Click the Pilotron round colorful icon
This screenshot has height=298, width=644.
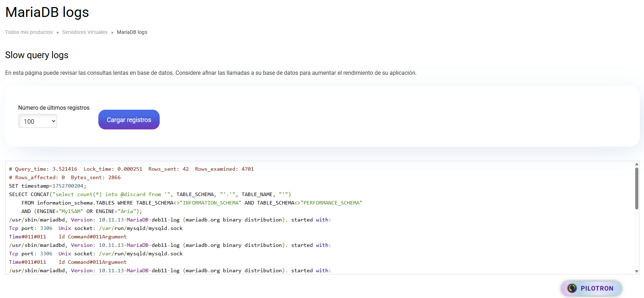pos(572,288)
